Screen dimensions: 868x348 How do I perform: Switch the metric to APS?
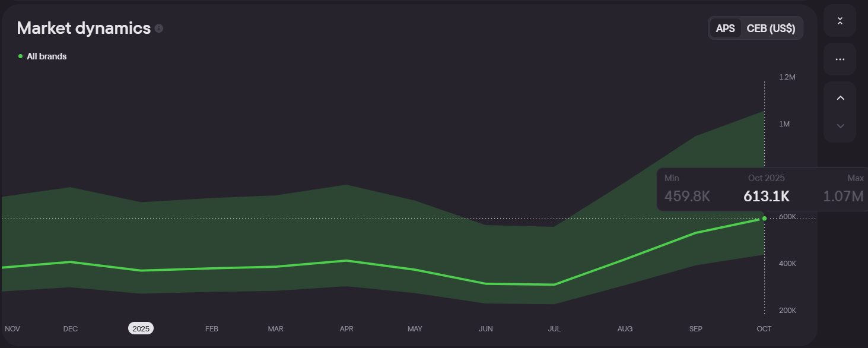pos(725,29)
